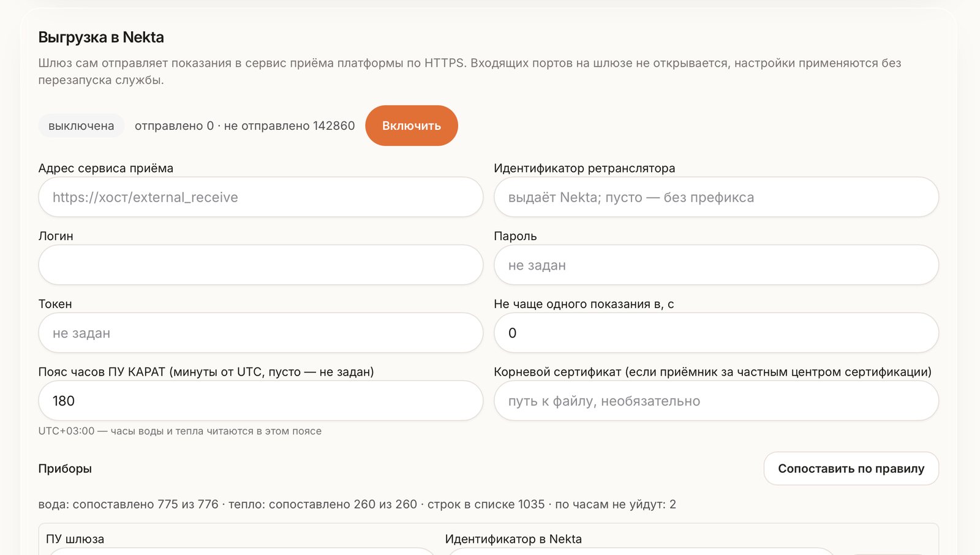Click the Не чаще одного показания в, с label
This screenshot has width=980, height=555.
pos(584,304)
